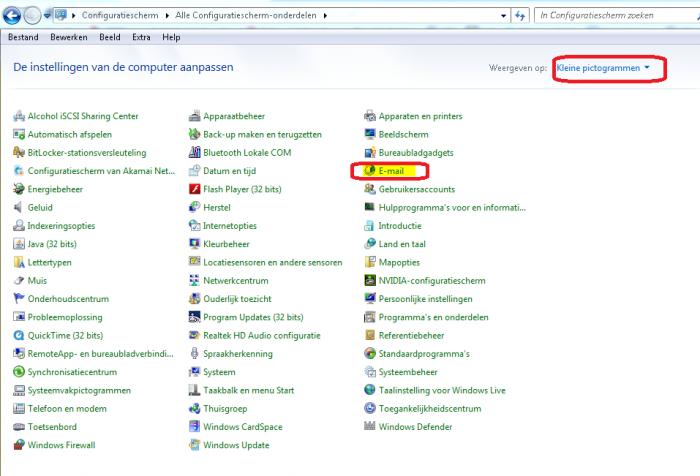Screen dimensions: 700x476
Task: Click the Standaardprogramma's icon
Action: pyautogui.click(x=370, y=354)
